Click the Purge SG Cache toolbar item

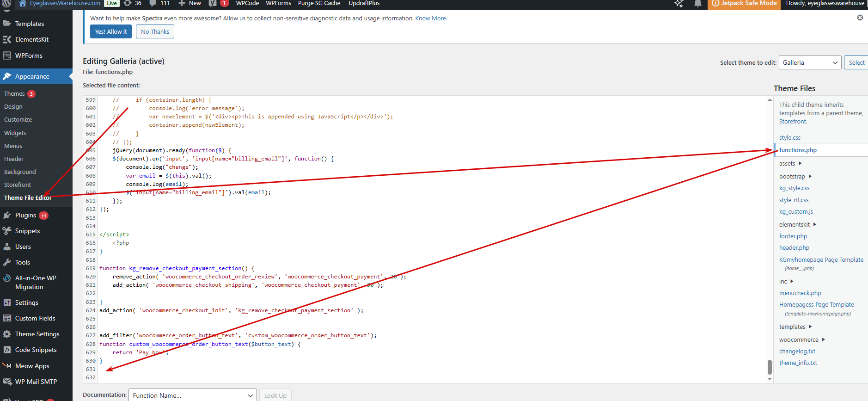point(319,3)
